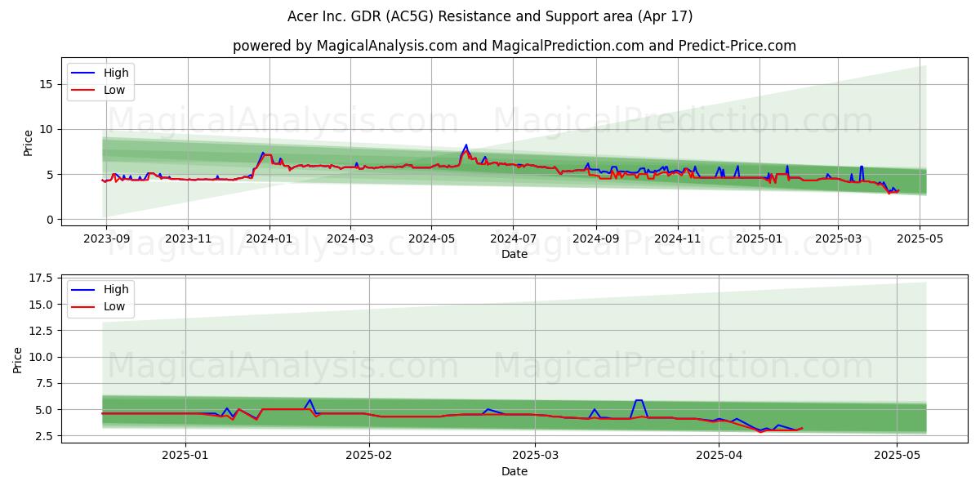This screenshot has width=980, height=490.
Task: Click the '2.5' price tick in lower chart
Action: (45, 436)
